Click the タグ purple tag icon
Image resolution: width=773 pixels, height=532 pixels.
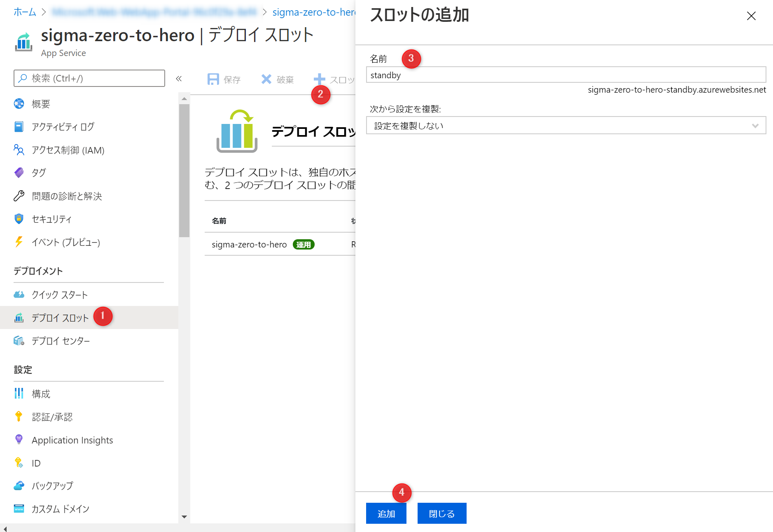point(19,173)
